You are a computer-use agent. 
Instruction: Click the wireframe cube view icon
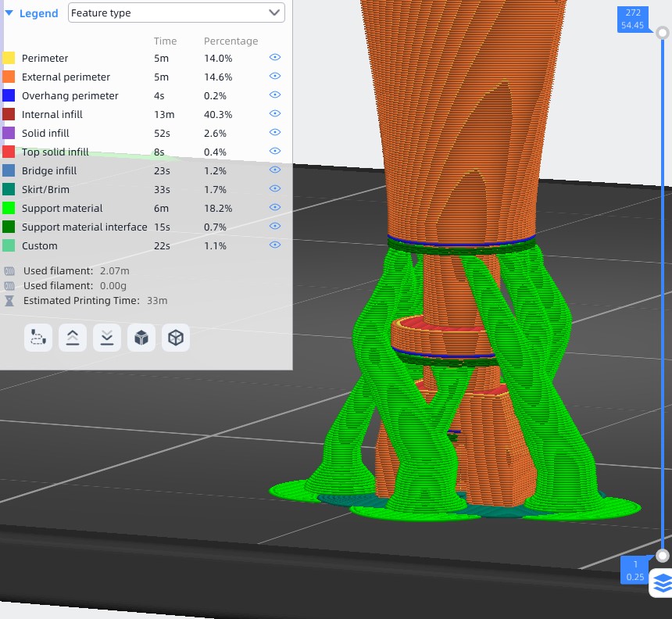click(176, 338)
